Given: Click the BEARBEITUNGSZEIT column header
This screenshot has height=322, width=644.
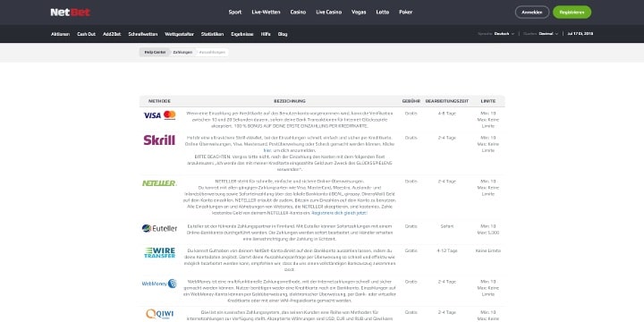Looking at the screenshot, I should (447, 101).
